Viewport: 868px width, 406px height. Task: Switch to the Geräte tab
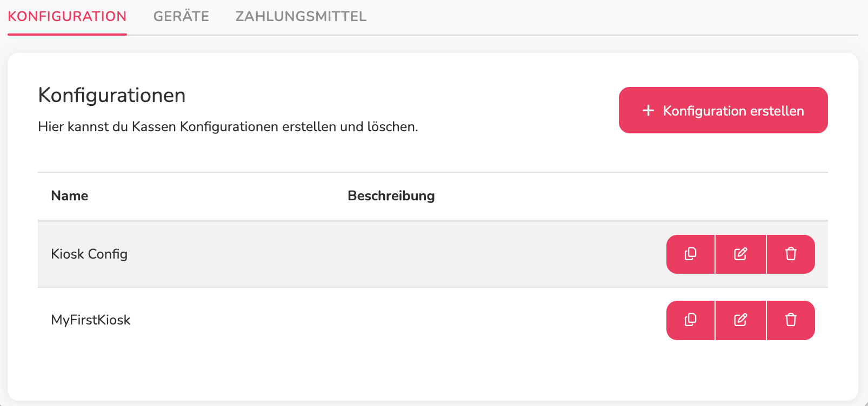pyautogui.click(x=181, y=16)
